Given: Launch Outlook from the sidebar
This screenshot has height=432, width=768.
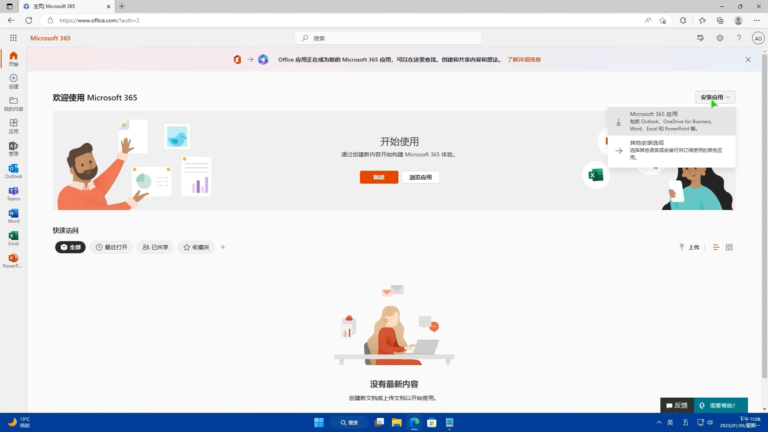Looking at the screenshot, I should tap(13, 171).
